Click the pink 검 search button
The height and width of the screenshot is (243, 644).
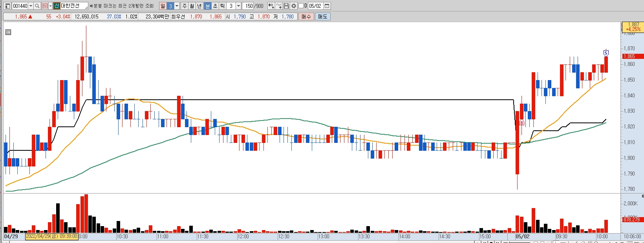coord(45,6)
